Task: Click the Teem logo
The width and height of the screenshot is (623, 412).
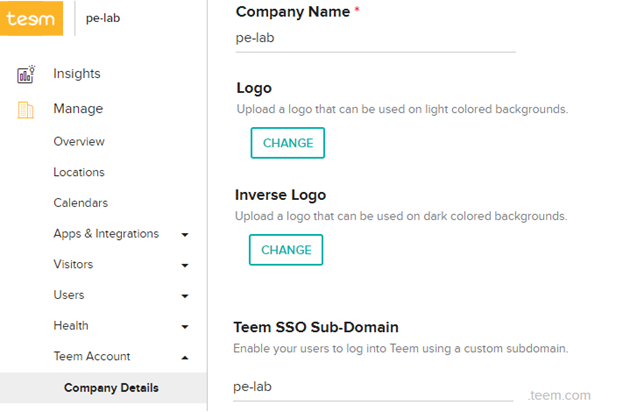Action: pyautogui.click(x=32, y=19)
